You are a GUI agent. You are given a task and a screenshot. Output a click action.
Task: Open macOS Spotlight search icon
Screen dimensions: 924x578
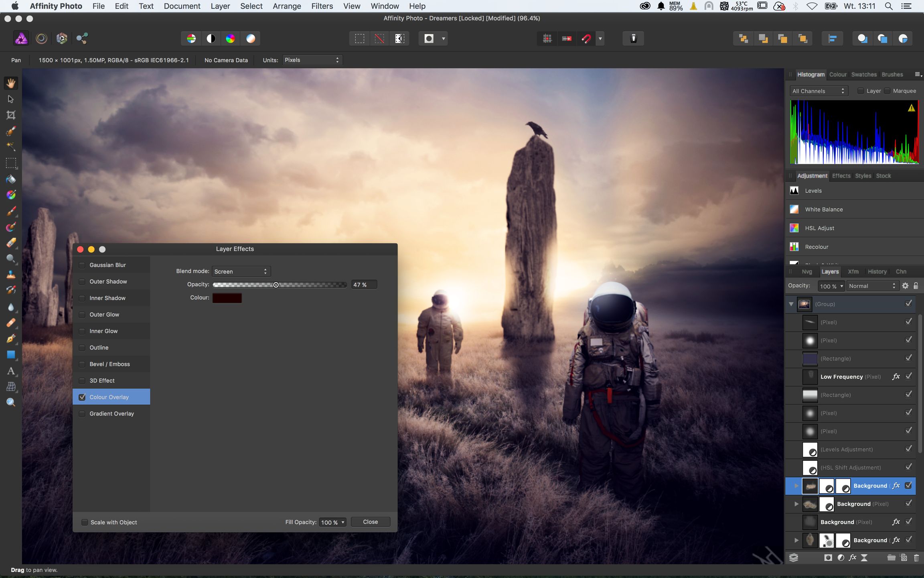pos(889,6)
